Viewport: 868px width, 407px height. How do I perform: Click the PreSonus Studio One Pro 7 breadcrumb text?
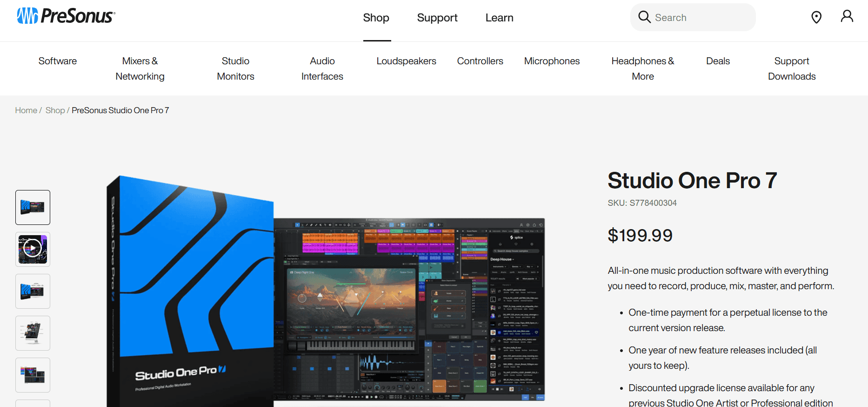(120, 110)
